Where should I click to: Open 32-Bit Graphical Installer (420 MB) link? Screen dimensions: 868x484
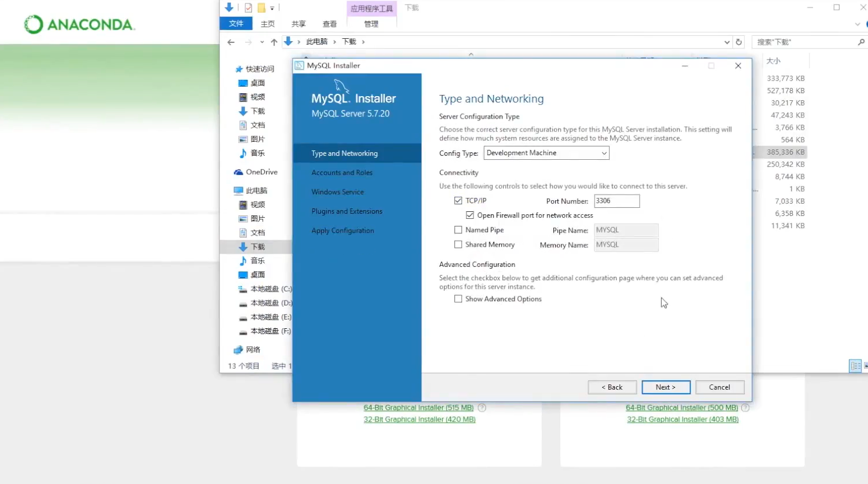420,420
